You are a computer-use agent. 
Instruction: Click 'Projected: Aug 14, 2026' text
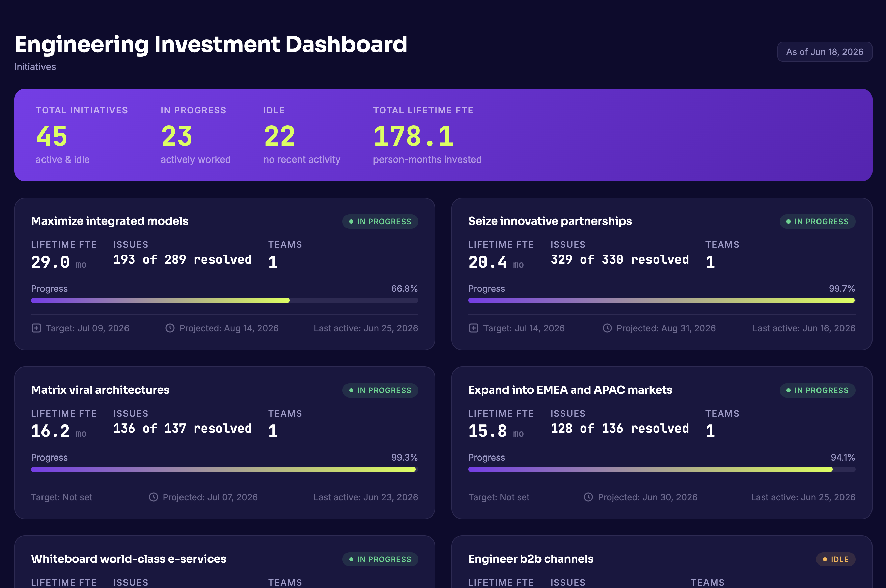pos(229,328)
